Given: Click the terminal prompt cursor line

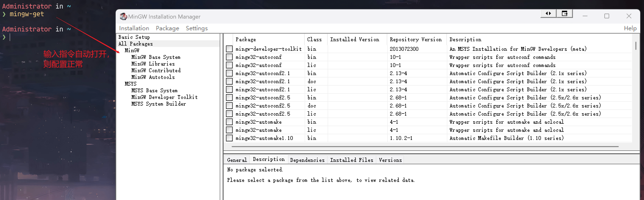Looking at the screenshot, I should (x=10, y=37).
